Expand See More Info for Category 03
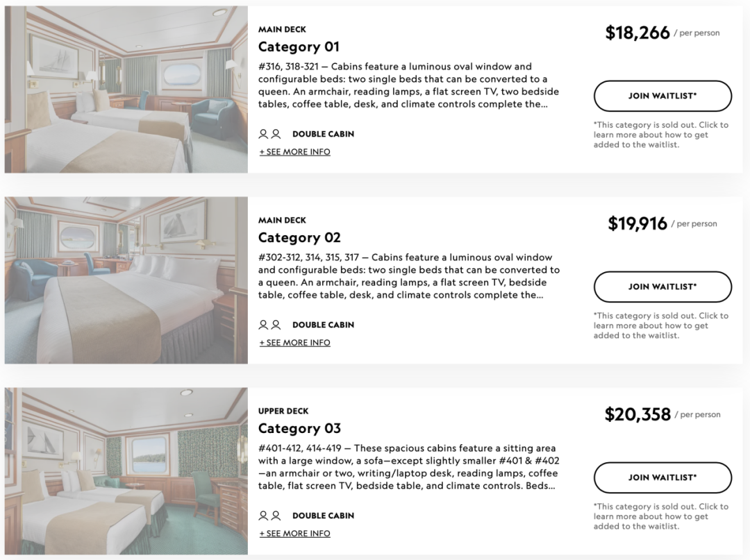 tap(294, 533)
